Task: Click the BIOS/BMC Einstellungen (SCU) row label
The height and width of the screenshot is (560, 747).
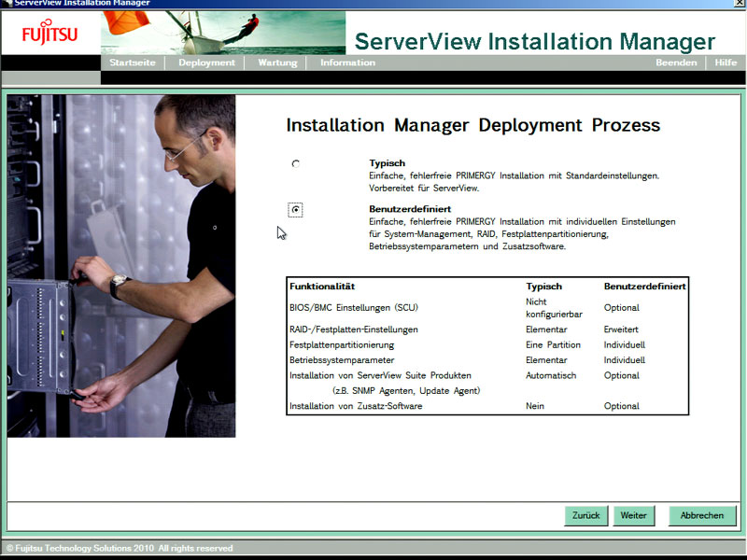Action: coord(354,308)
